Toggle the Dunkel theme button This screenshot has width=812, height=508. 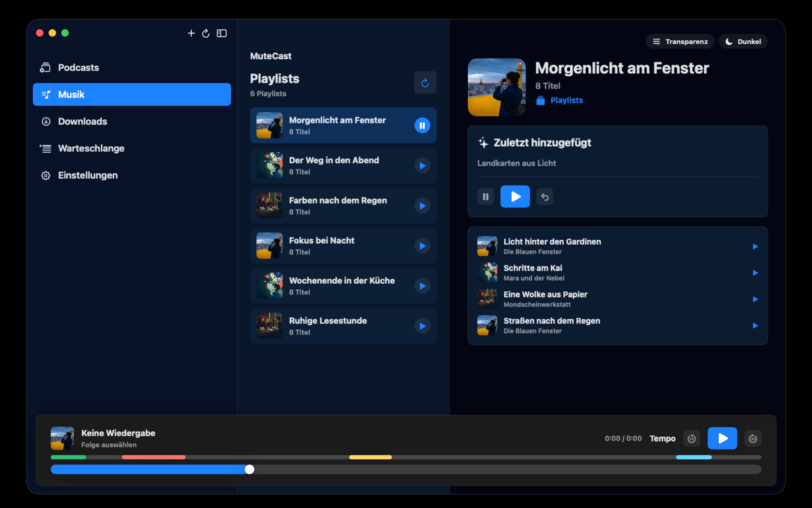tap(743, 41)
